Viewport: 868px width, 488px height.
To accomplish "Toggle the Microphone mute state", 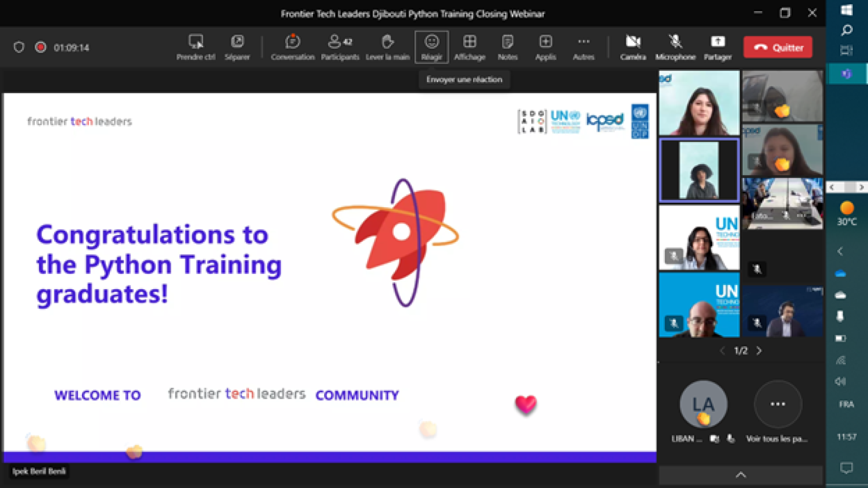I will coord(675,47).
